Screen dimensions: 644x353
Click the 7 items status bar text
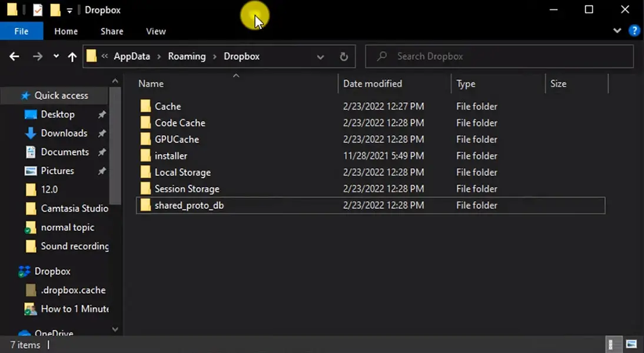click(25, 345)
